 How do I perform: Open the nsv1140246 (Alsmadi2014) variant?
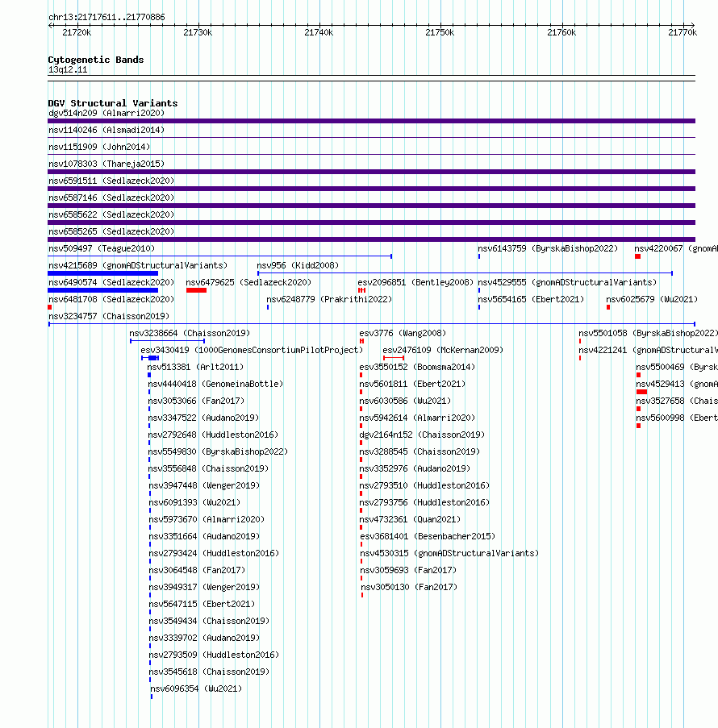pos(106,130)
